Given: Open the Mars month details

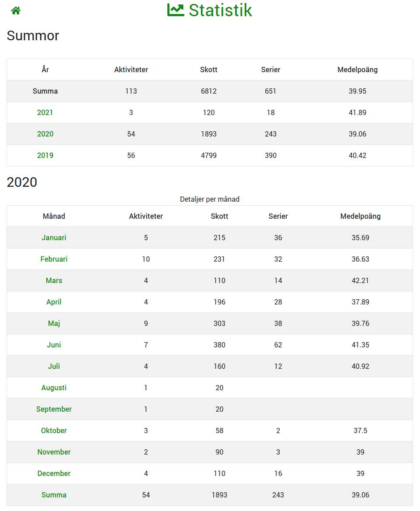Looking at the screenshot, I should (54, 280).
